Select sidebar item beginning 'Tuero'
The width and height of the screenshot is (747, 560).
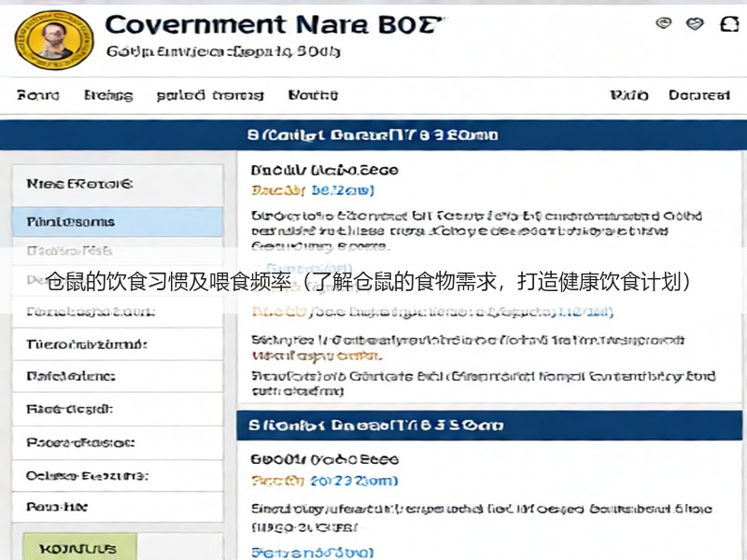(118, 344)
